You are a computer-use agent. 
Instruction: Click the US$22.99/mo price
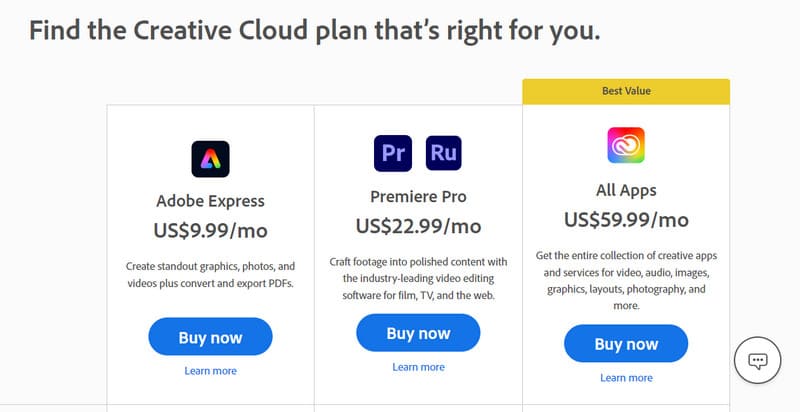pyautogui.click(x=418, y=226)
